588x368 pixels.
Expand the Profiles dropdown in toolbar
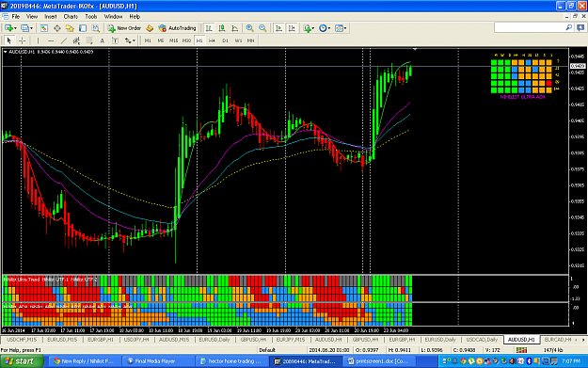pyautogui.click(x=31, y=28)
